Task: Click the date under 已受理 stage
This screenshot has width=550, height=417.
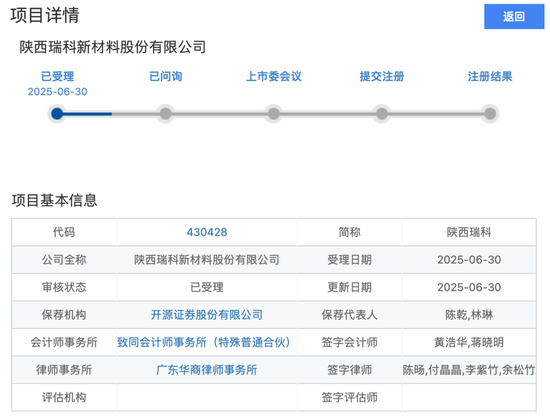Action: pyautogui.click(x=58, y=92)
